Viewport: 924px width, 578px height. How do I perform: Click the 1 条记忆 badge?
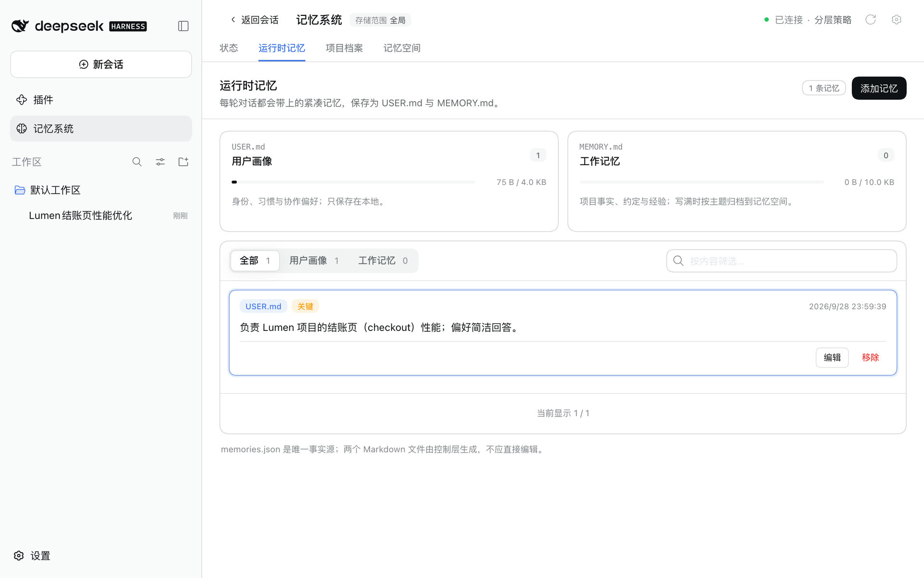[824, 88]
